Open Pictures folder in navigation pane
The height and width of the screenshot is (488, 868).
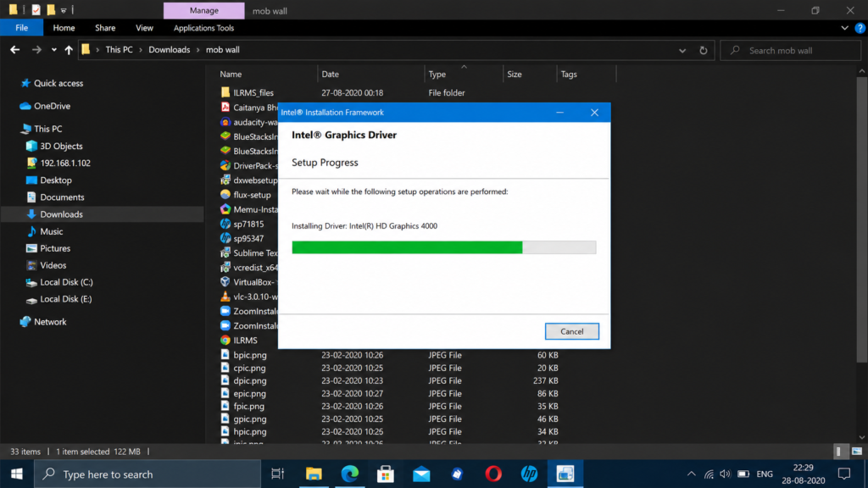[55, 248]
